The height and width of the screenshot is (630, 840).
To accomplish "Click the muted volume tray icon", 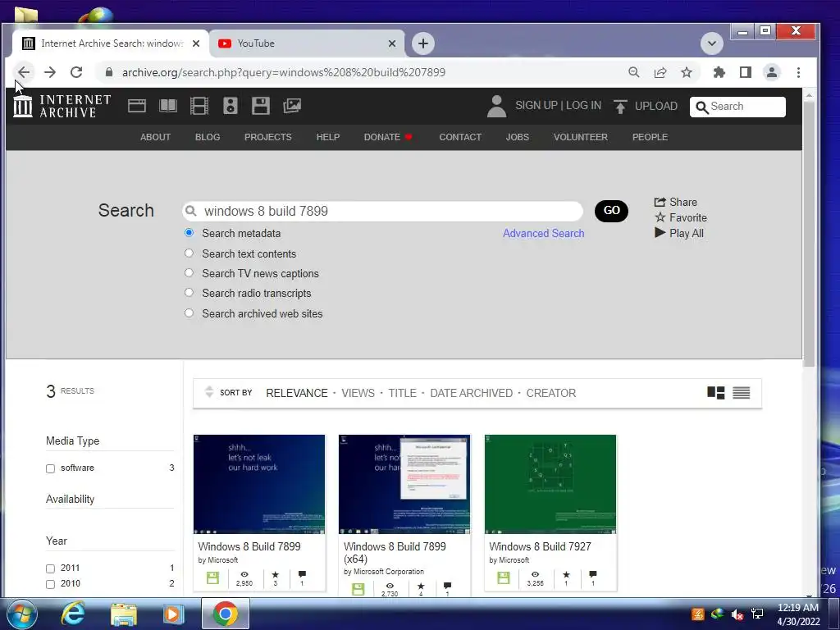I will [x=737, y=614].
